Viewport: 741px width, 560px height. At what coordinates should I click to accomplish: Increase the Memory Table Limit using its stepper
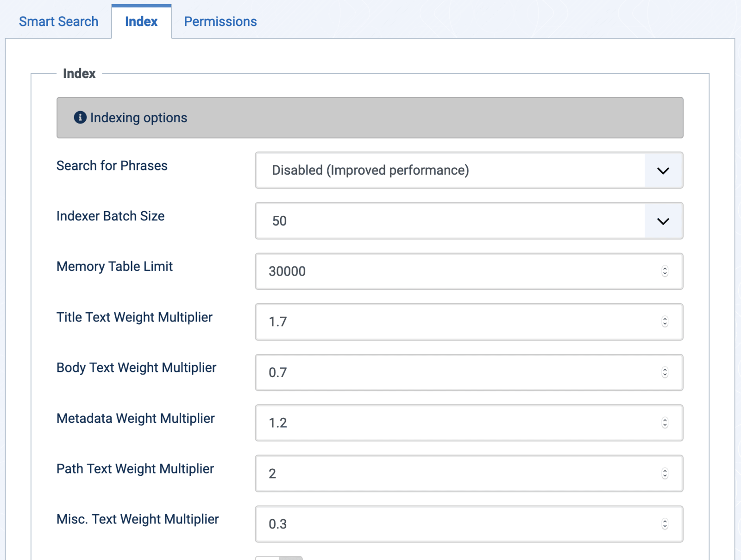pos(665,269)
